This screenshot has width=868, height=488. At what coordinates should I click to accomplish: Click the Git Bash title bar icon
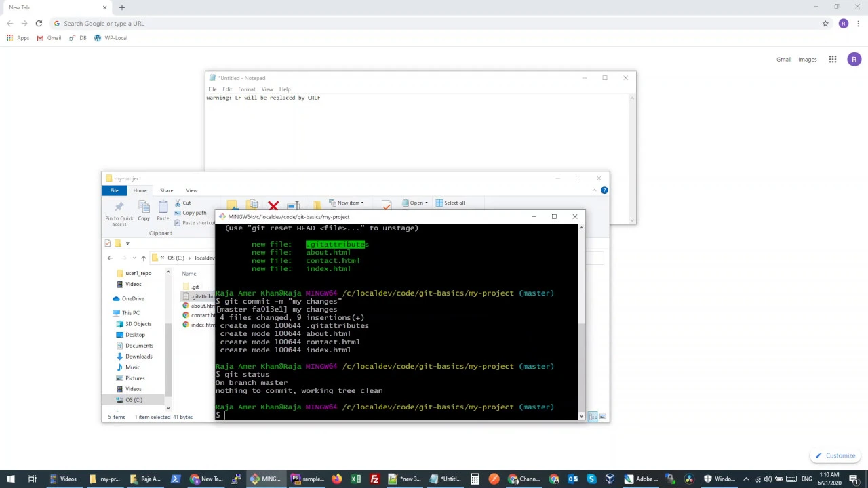pyautogui.click(x=222, y=217)
